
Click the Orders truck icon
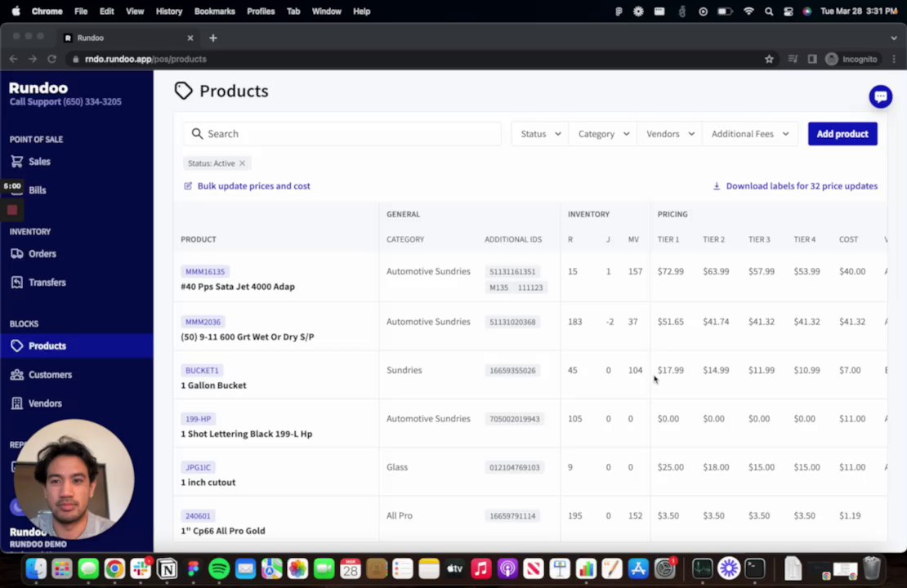pyautogui.click(x=17, y=253)
